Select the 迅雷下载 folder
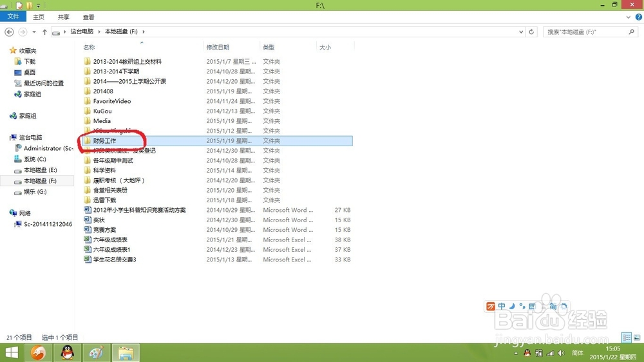Viewport: 644px width, 362px height. 104,200
